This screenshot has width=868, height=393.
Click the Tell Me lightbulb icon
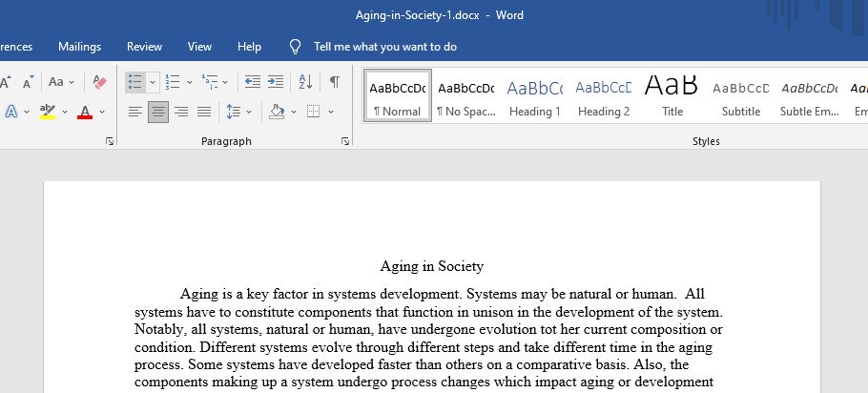tap(295, 47)
